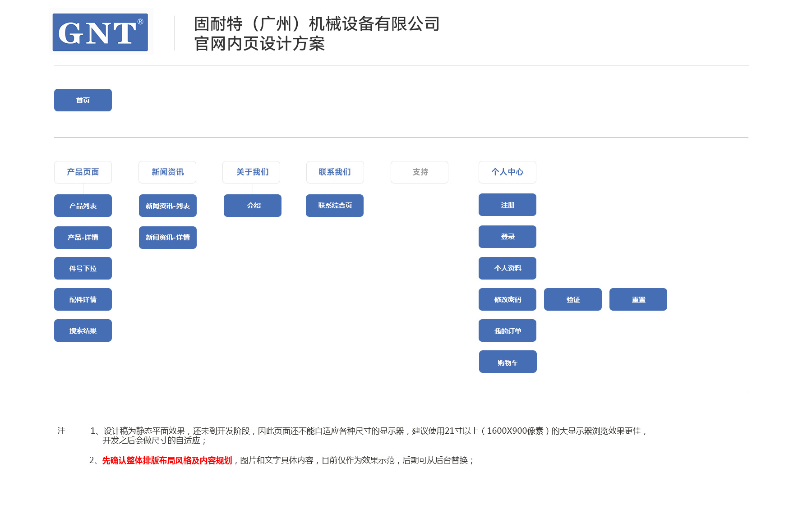Open the 验证 step button
812x514 pixels.
point(573,299)
